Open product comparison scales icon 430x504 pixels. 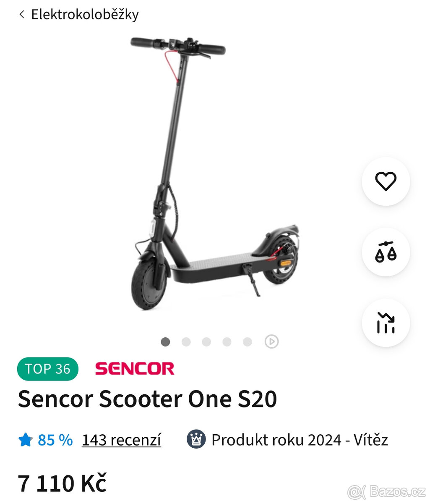386,252
